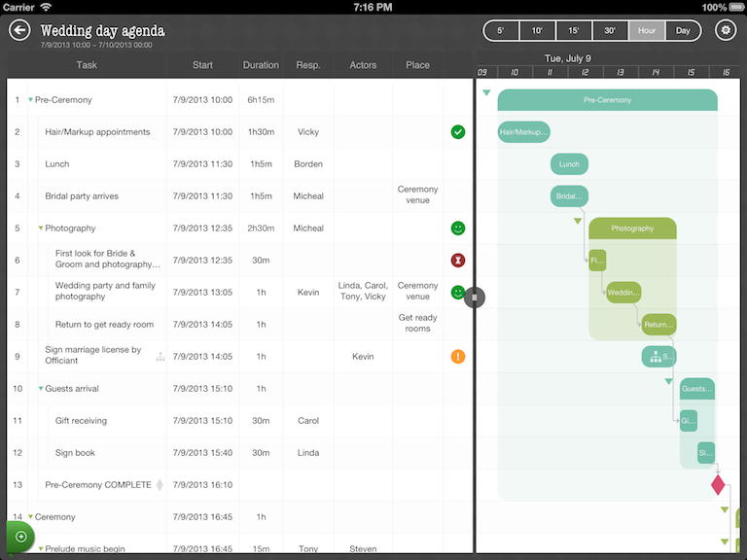Select the Pre-Ceremony bar in Gantt chart

pyautogui.click(x=607, y=100)
